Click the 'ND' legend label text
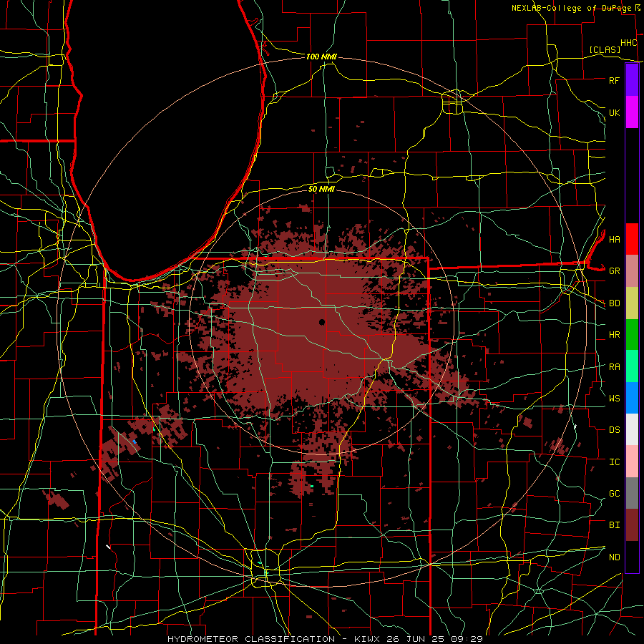The width and height of the screenshot is (644, 644). 614,557
